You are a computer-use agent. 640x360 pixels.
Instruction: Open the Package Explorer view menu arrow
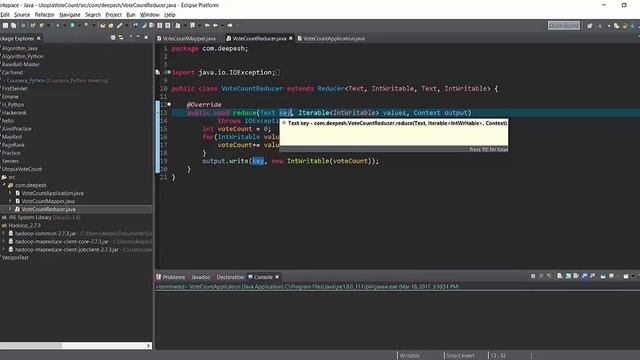tap(131, 37)
